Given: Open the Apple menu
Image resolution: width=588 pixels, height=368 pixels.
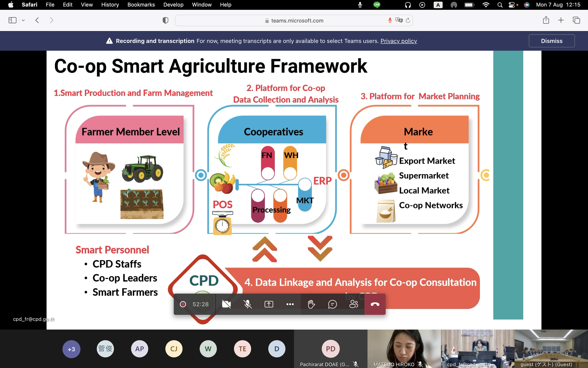Looking at the screenshot, I should pyautogui.click(x=11, y=5).
